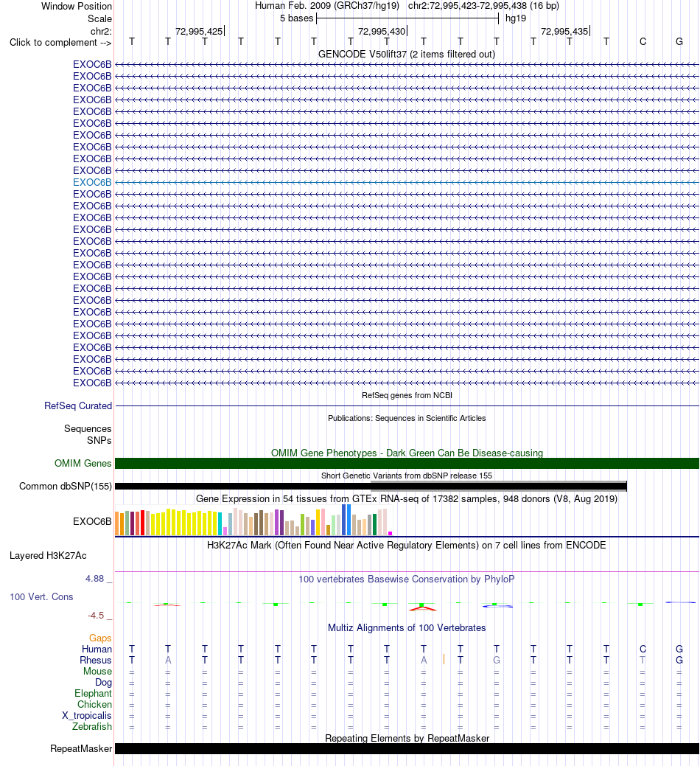This screenshot has height=766, width=700.
Task: Click the light-blue highlighted EXOC6B intron line
Action: [x=407, y=182]
